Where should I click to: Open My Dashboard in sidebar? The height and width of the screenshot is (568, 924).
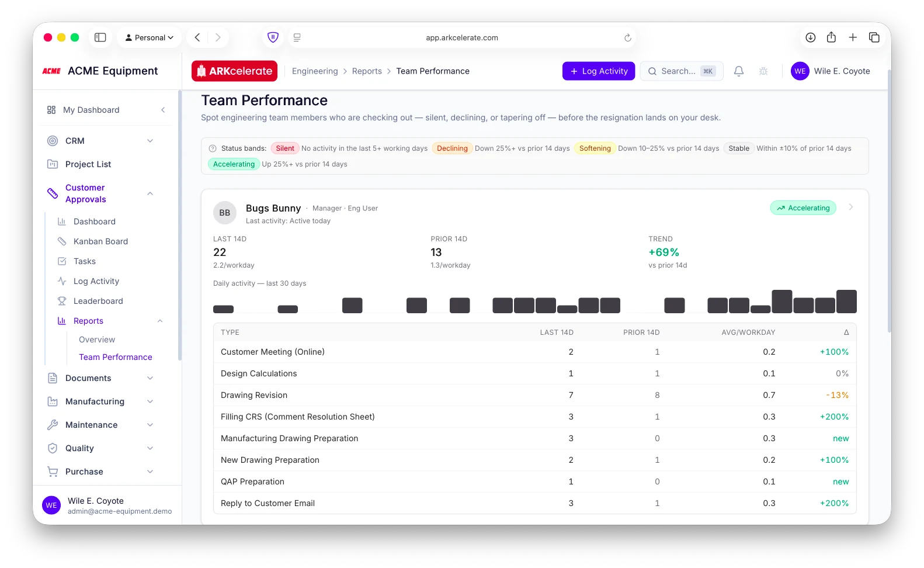(x=91, y=110)
